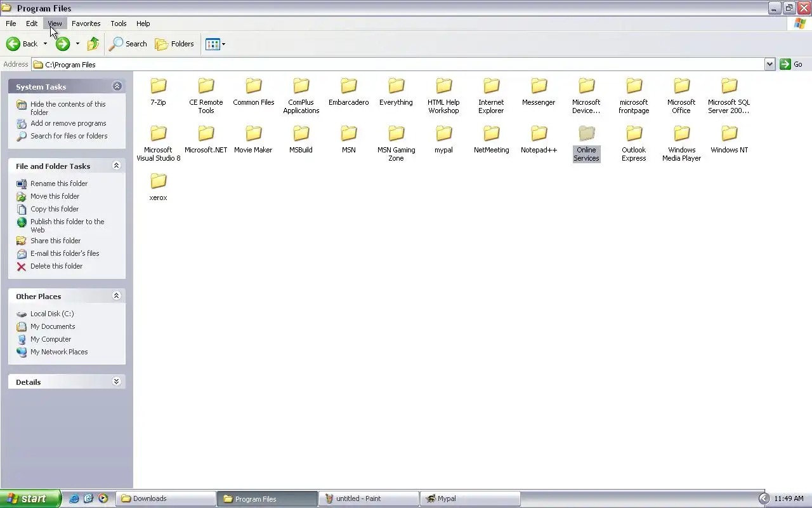Open the Start menu
812x508 pixels.
tap(30, 498)
